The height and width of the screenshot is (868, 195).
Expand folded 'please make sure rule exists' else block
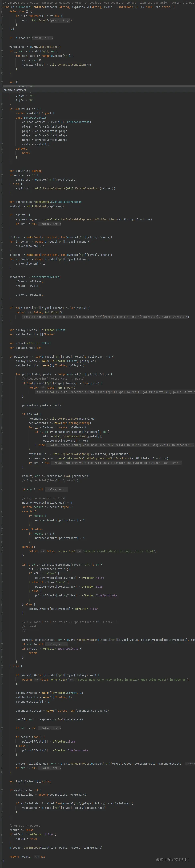[120, 445]
